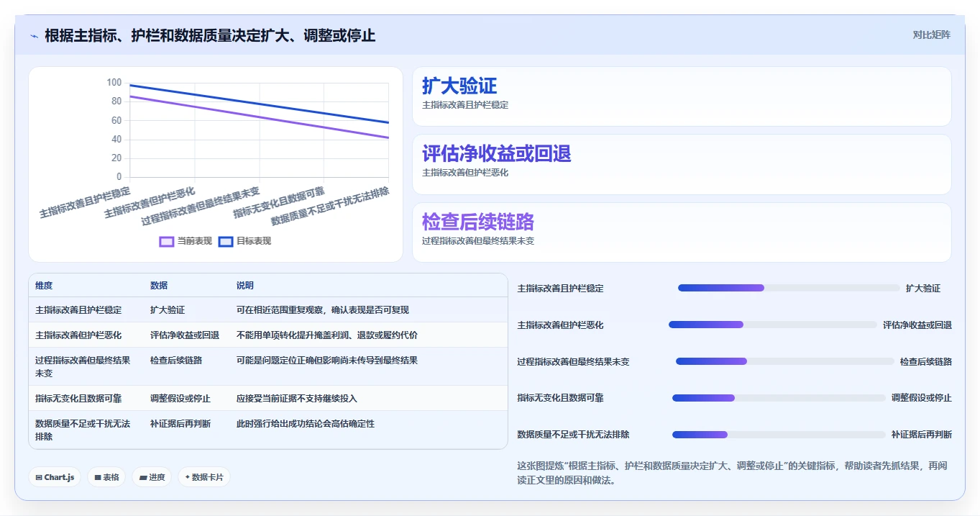This screenshot has width=980, height=516.
Task: Click the progress bar for 指标无变化且数据可靠
Action: (779, 398)
